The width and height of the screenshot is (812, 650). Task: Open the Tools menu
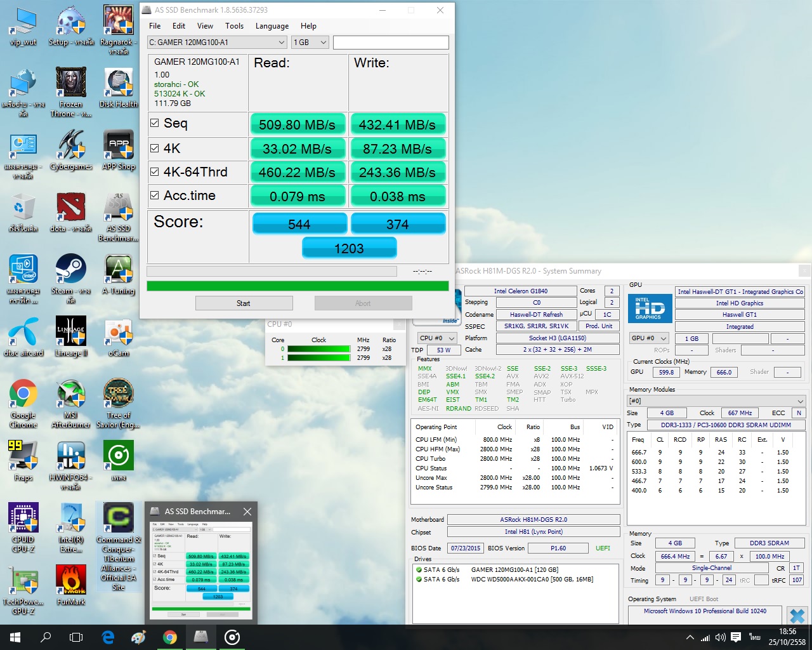[234, 26]
